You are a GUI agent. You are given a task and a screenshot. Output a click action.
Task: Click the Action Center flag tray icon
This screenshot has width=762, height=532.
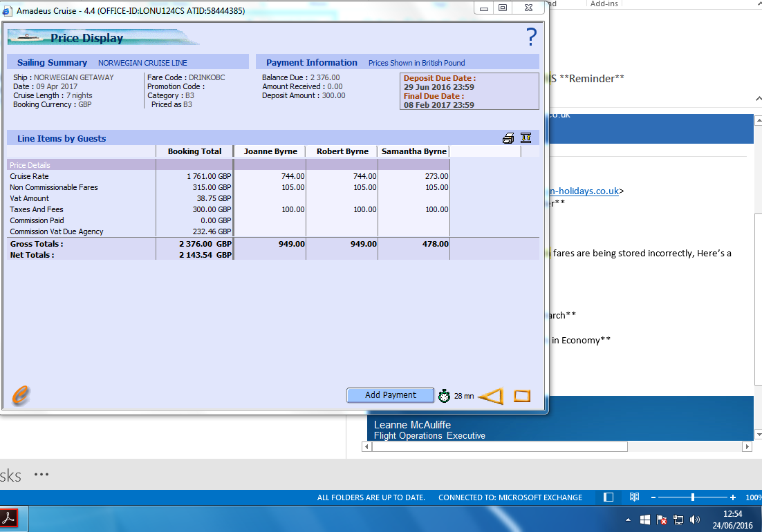(661, 520)
